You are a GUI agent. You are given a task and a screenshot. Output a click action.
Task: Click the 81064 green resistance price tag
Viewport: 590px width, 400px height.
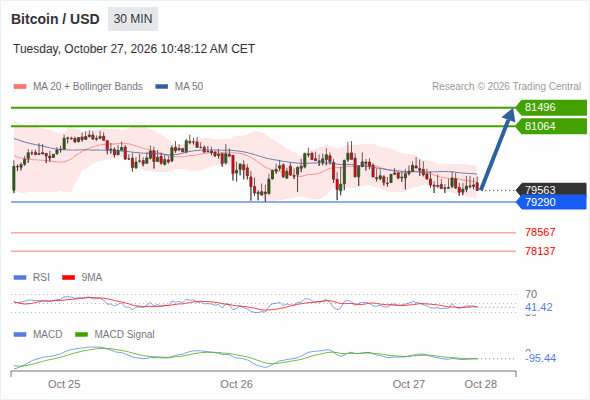tap(551, 126)
